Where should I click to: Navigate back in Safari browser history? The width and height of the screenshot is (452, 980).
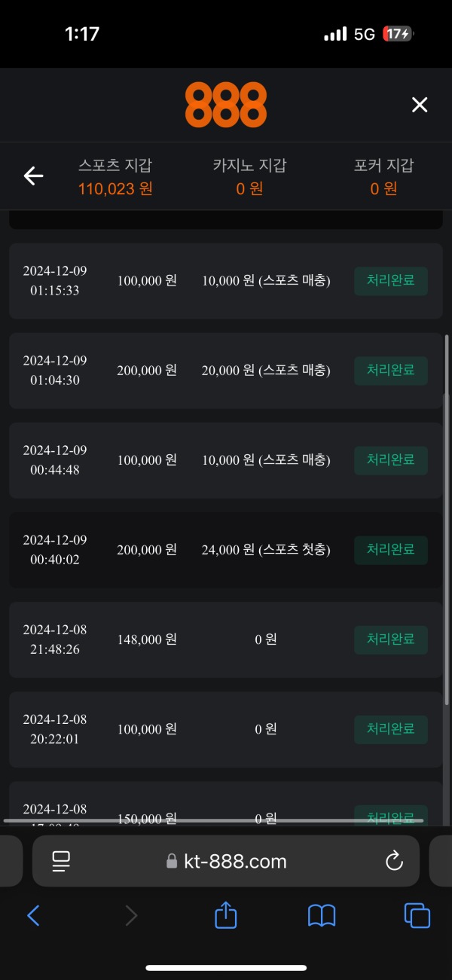point(33,916)
